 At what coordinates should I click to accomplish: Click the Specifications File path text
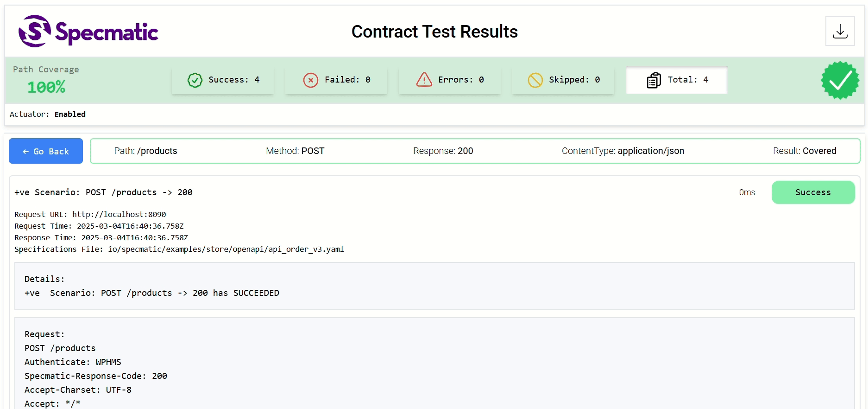(x=226, y=249)
